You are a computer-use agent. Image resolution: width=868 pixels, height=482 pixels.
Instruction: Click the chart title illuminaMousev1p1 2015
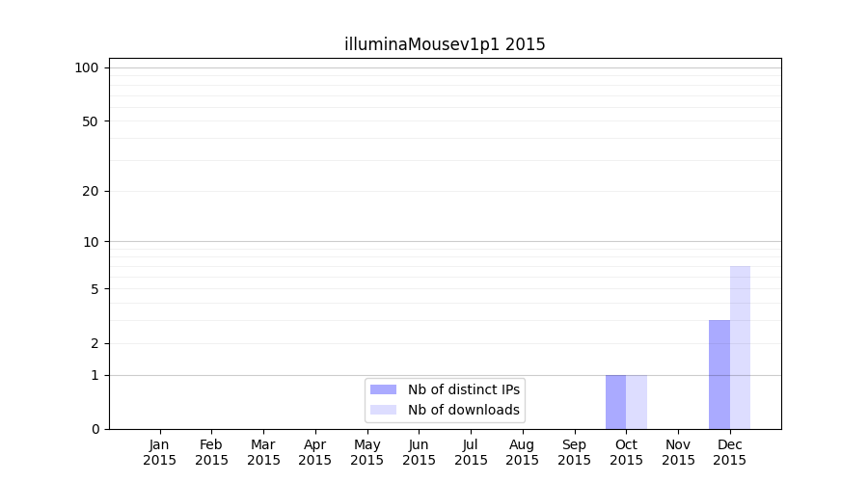[445, 44]
